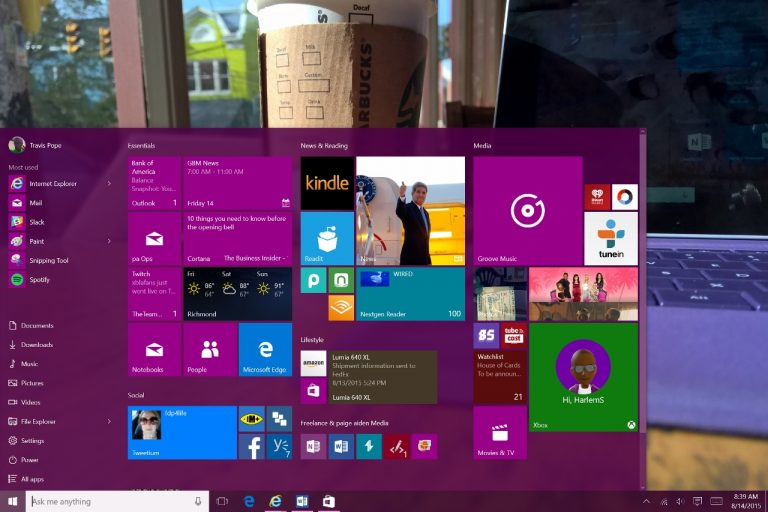Open the Watchlist House of Cards tile
768x512 pixels.
pyautogui.click(x=500, y=377)
